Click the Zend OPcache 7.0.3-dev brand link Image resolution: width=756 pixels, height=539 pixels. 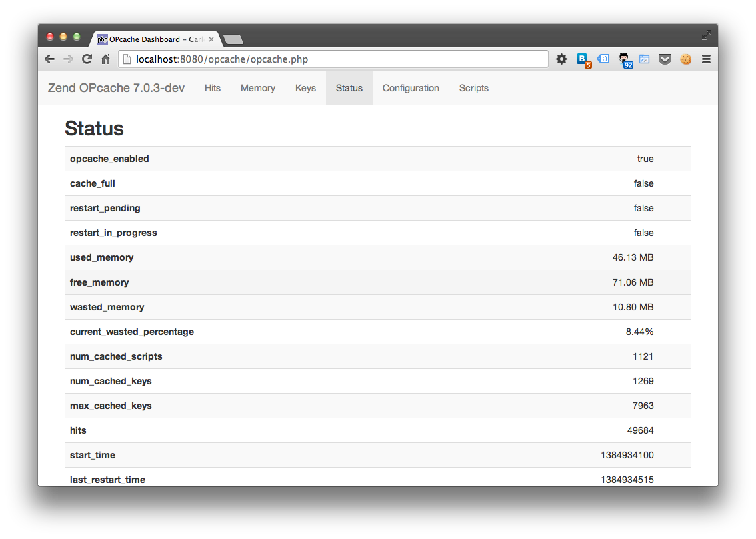pyautogui.click(x=116, y=88)
